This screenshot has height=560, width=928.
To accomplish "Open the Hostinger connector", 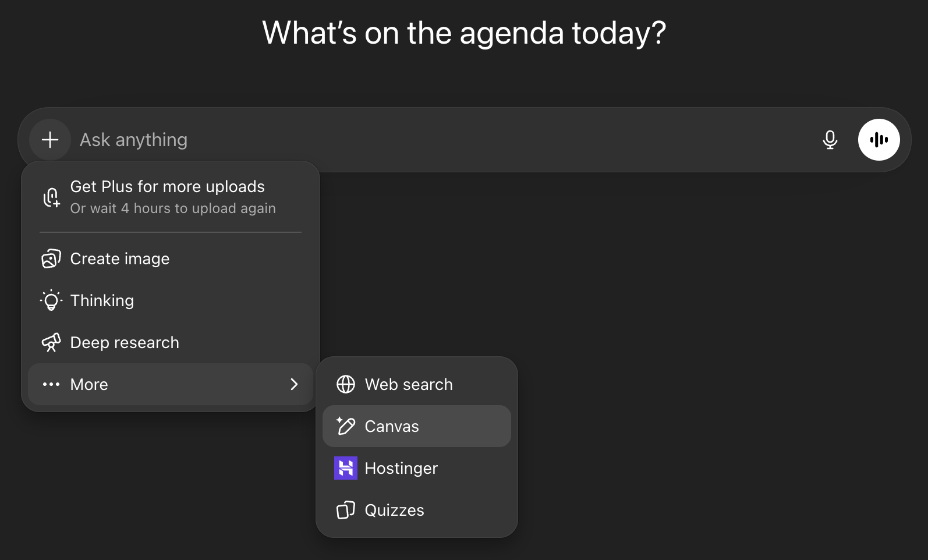I will click(401, 468).
